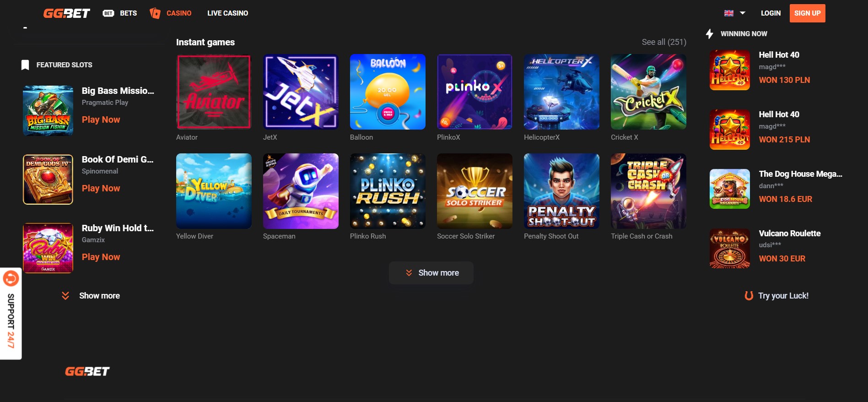This screenshot has width=868, height=402.
Task: Open the Spaceman game thumbnail
Action: [x=301, y=191]
